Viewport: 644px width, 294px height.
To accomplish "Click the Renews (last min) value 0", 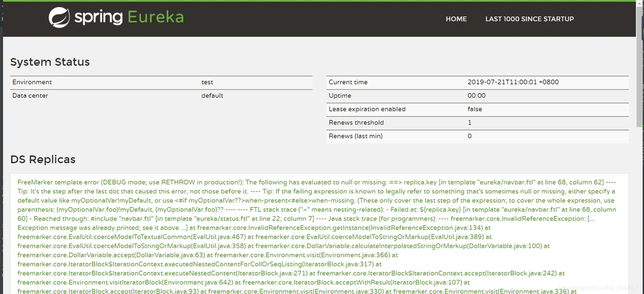I will 470,136.
